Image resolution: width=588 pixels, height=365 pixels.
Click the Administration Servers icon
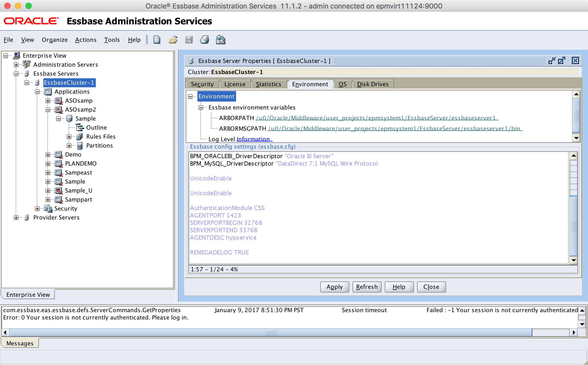pyautogui.click(x=26, y=64)
